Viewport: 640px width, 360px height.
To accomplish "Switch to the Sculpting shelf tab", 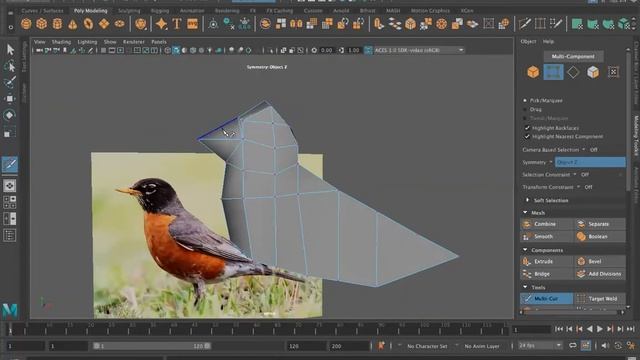I will 129,11.
